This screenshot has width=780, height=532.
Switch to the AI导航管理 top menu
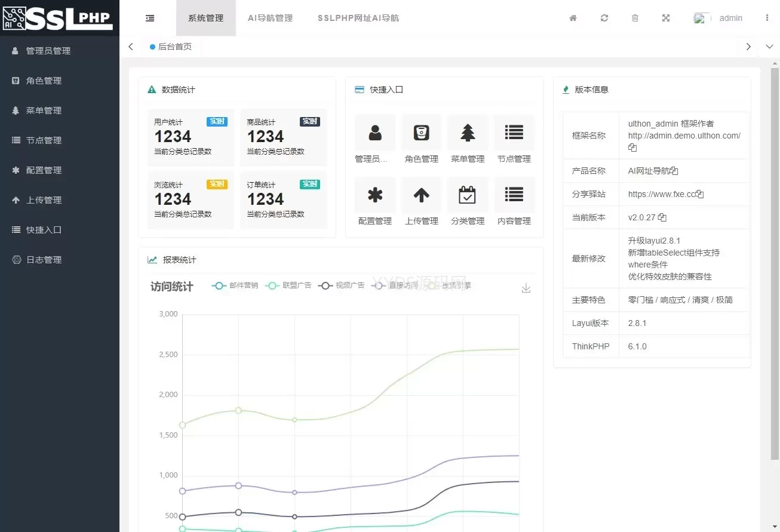[270, 18]
